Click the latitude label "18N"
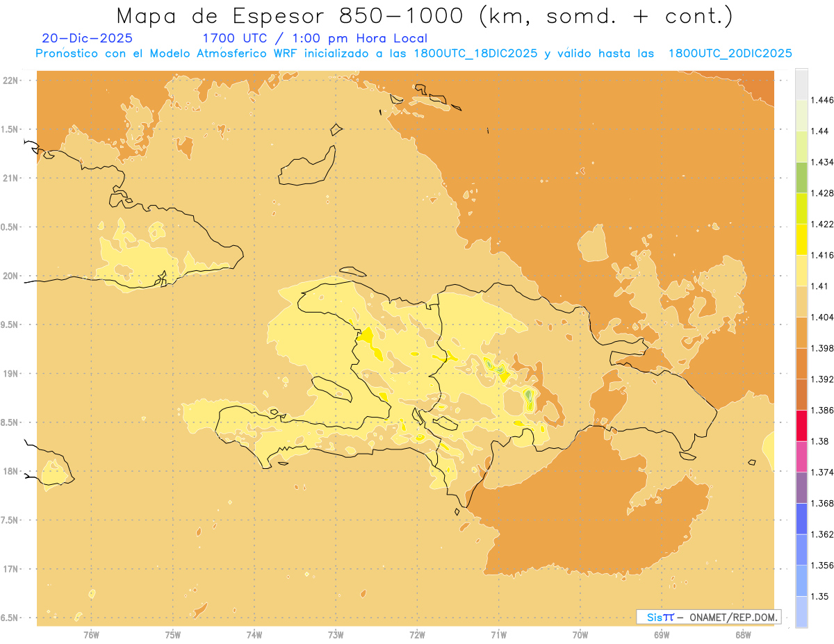This screenshot has width=834, height=644. coord(11,472)
